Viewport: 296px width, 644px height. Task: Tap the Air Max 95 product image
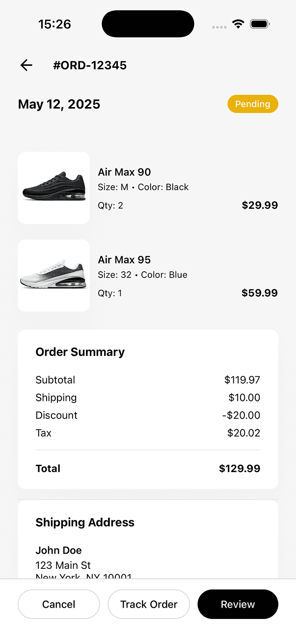coord(54,276)
